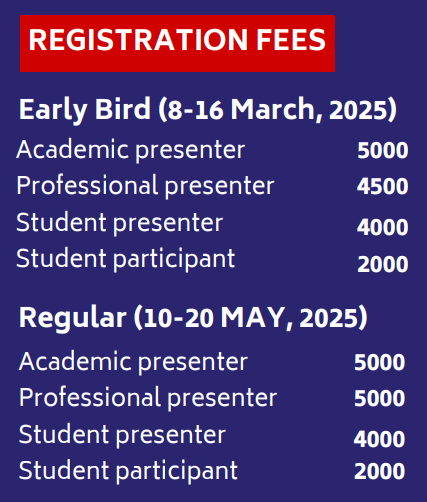The image size is (427, 502).
Task: Click the Regular Professional presenter fee 5000
Action: coord(380,399)
